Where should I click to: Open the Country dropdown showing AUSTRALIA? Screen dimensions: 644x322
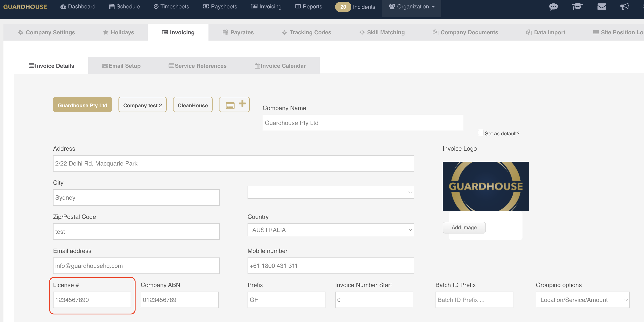(x=330, y=230)
